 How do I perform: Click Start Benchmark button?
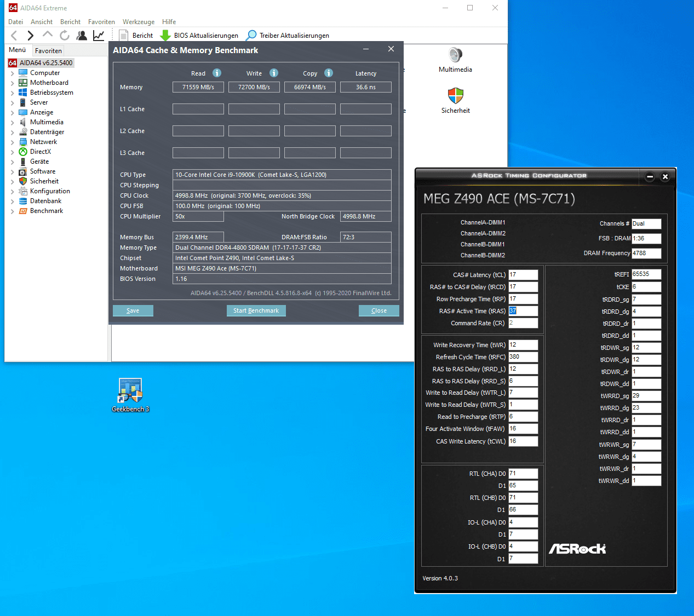pyautogui.click(x=256, y=310)
